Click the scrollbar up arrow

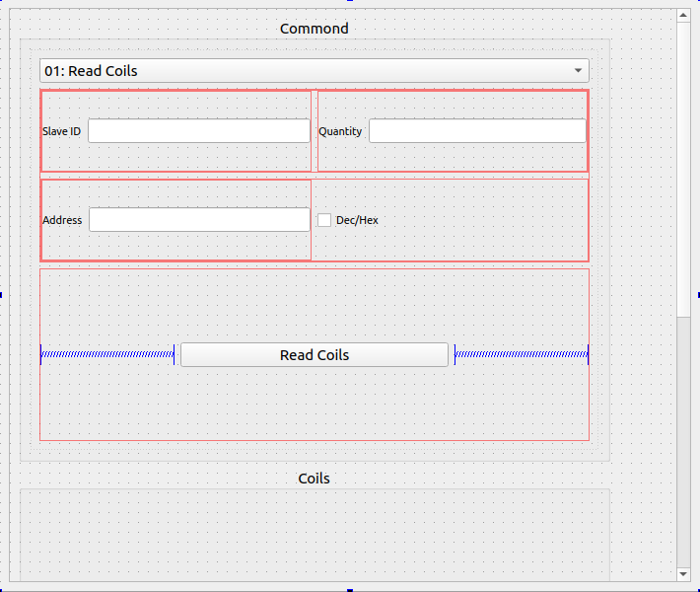click(683, 16)
